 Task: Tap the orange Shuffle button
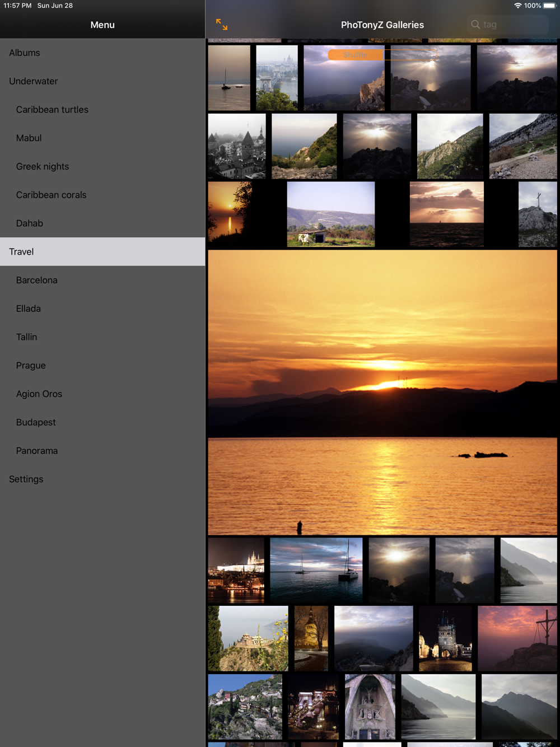point(355,55)
